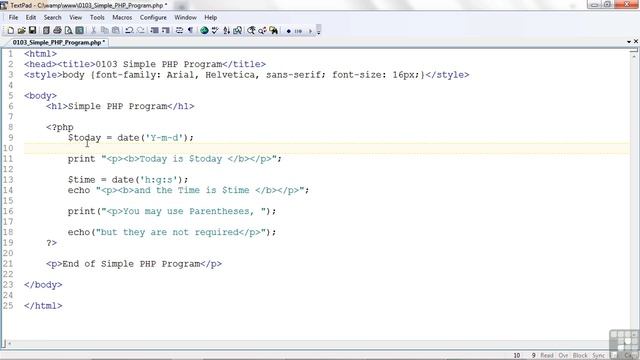Open the Macros menu
Screen dimensions: 640x360
tap(122, 18)
